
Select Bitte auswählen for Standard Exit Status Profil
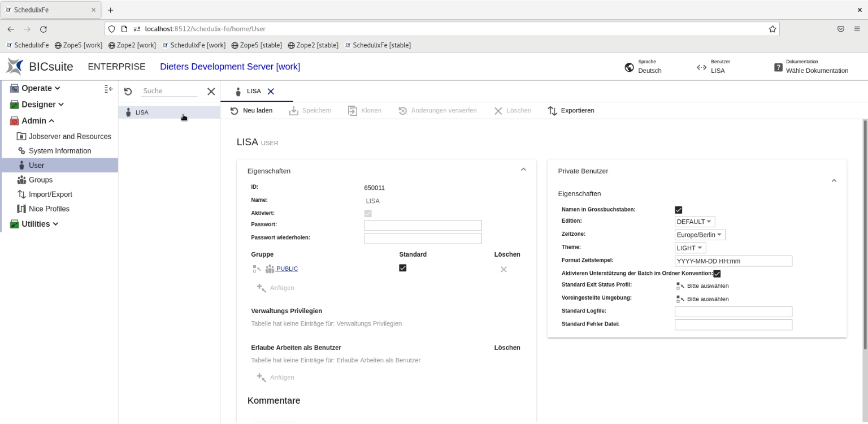tap(708, 285)
